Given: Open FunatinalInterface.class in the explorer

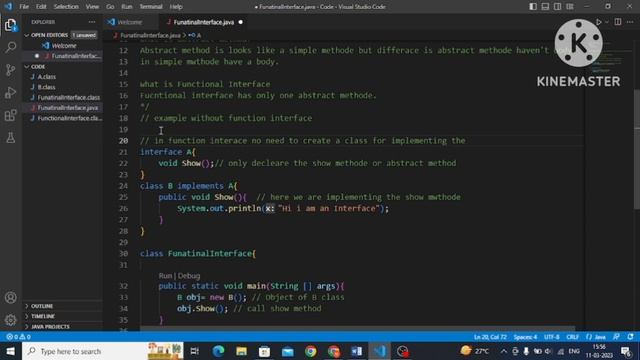Looking at the screenshot, I should 68,98.
